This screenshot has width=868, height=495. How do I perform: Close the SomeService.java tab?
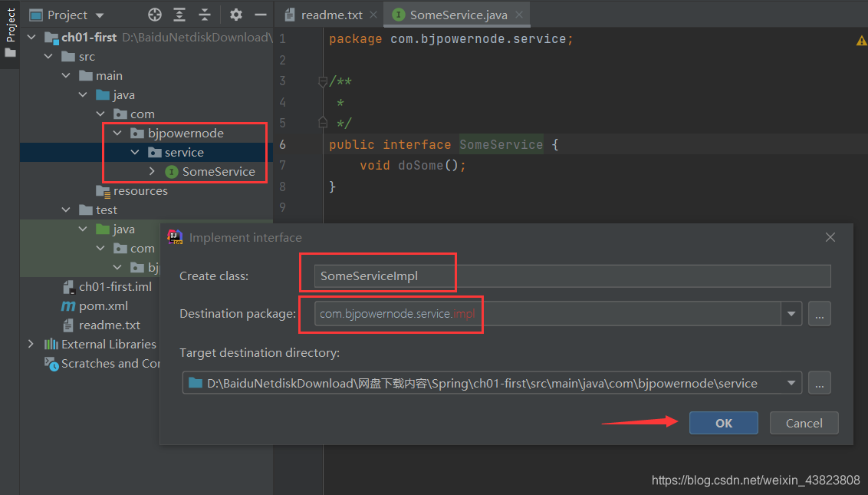pos(518,15)
